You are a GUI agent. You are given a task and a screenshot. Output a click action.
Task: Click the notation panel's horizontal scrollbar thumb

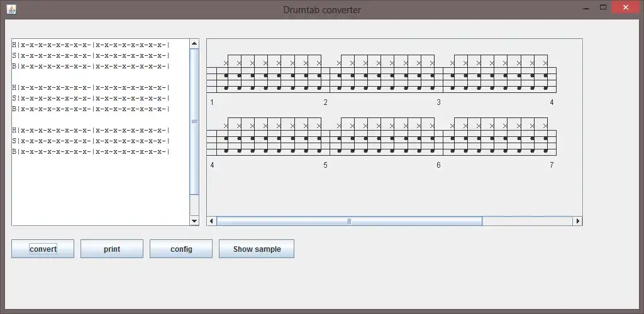[349, 221]
